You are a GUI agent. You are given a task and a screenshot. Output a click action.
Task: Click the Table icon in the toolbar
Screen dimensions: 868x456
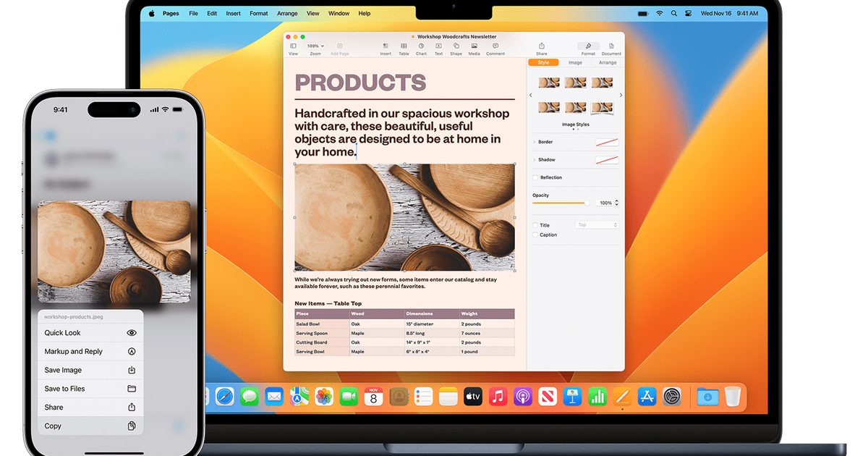tap(403, 45)
